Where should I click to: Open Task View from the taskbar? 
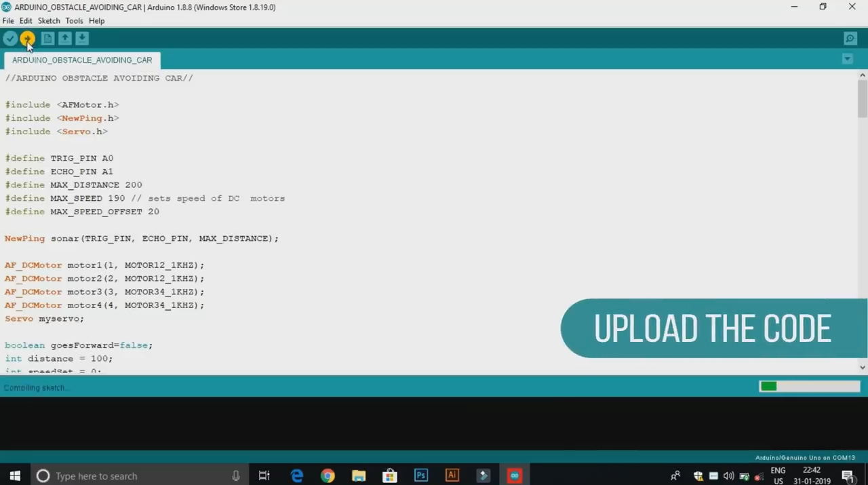[264, 476]
